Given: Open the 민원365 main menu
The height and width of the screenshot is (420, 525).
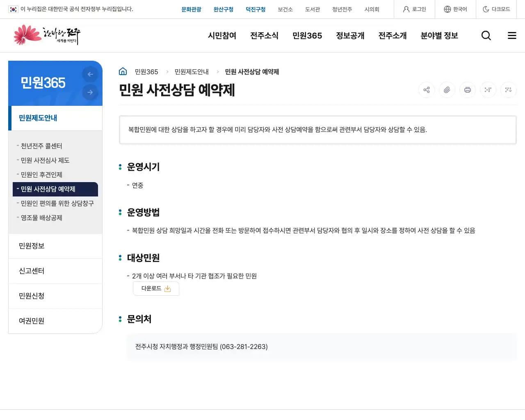Looking at the screenshot, I should click(307, 36).
